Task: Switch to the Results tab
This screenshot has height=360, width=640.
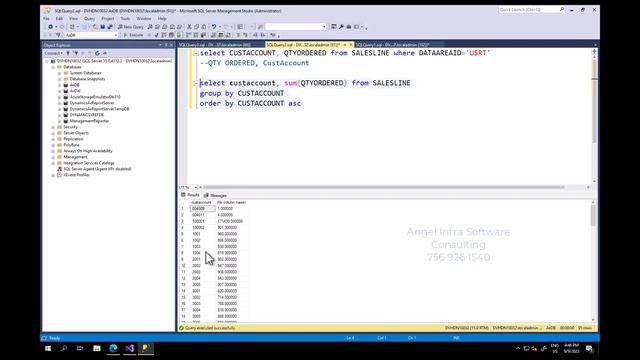Action: (190, 195)
